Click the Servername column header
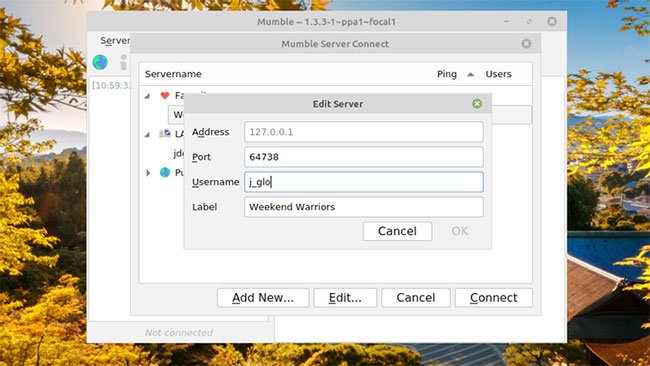The image size is (650, 366). click(173, 74)
